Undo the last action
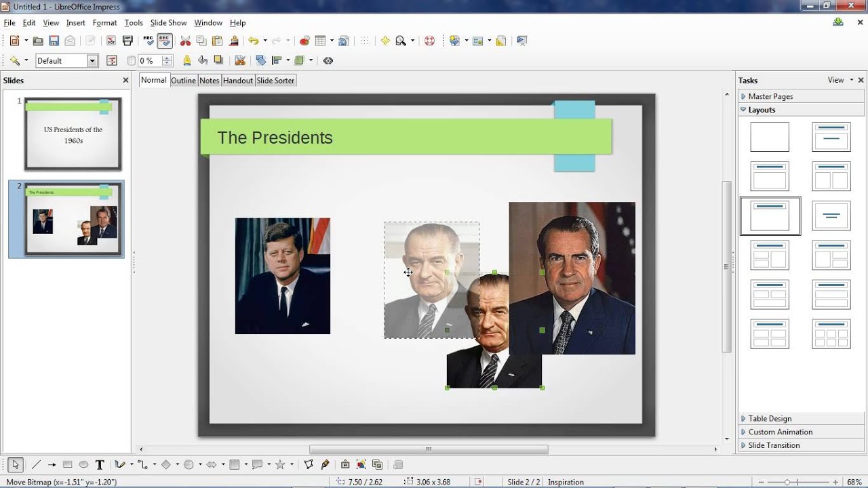 [253, 41]
